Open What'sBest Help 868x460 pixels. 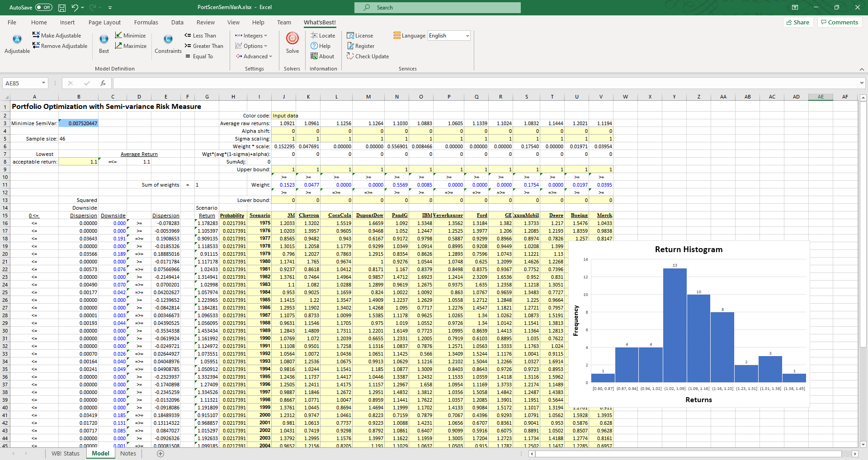pyautogui.click(x=321, y=46)
